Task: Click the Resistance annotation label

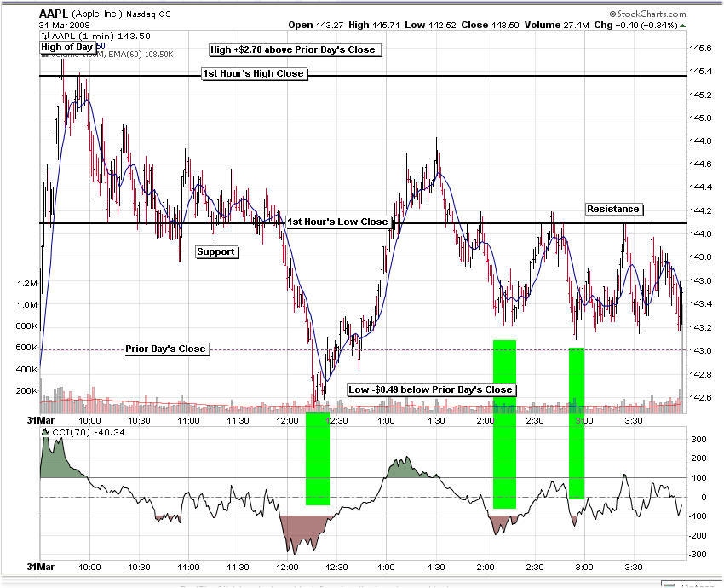Action: 614,209
